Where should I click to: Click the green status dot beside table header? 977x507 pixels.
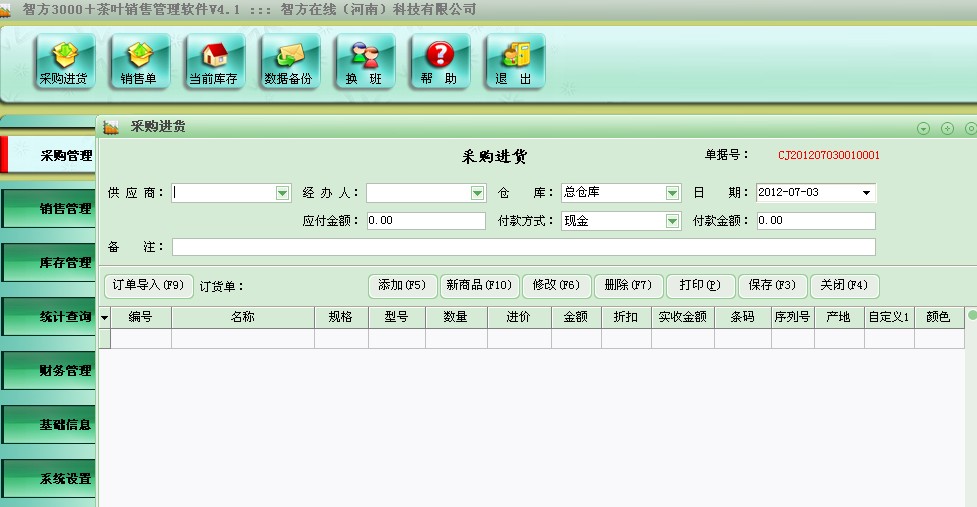click(x=970, y=316)
